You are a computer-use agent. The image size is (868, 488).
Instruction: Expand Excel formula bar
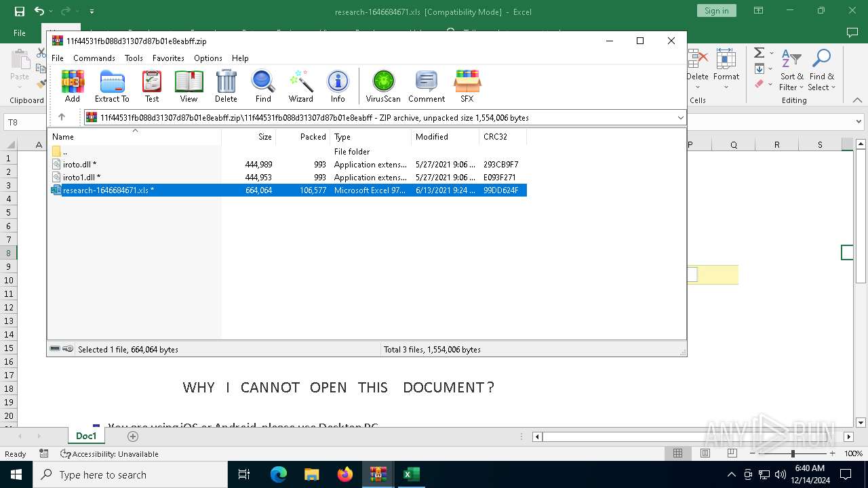tap(859, 123)
